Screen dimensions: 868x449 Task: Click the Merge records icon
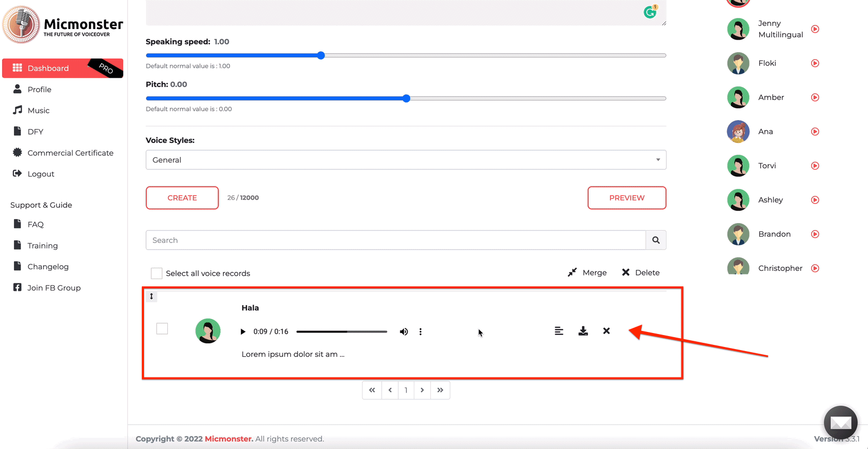coord(572,272)
